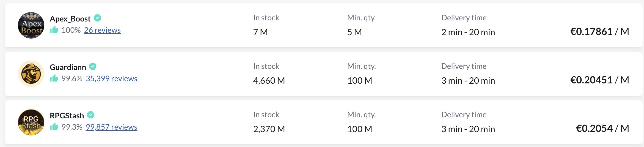
Task: Open RPGStash's 99,857 reviews link
Action: point(111,127)
